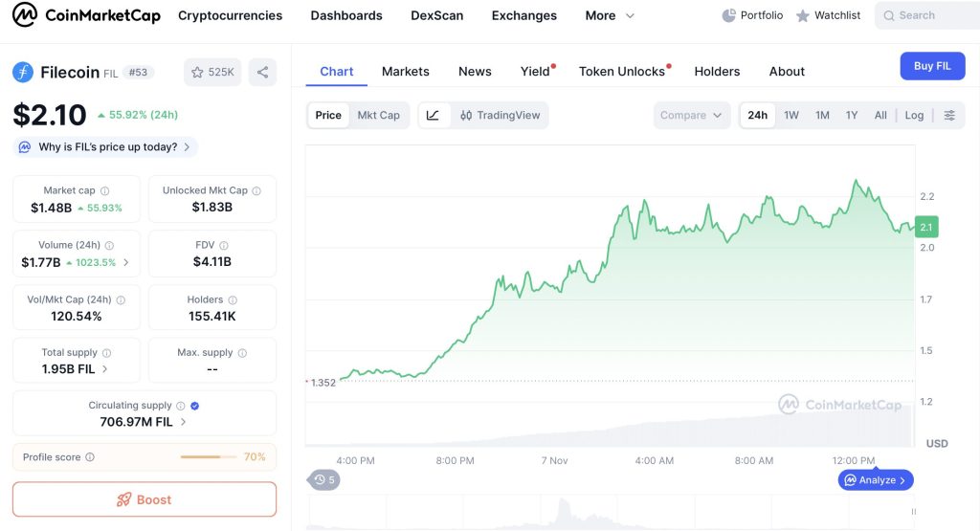Click the Search input field
The width and height of the screenshot is (980, 531).
click(x=926, y=15)
